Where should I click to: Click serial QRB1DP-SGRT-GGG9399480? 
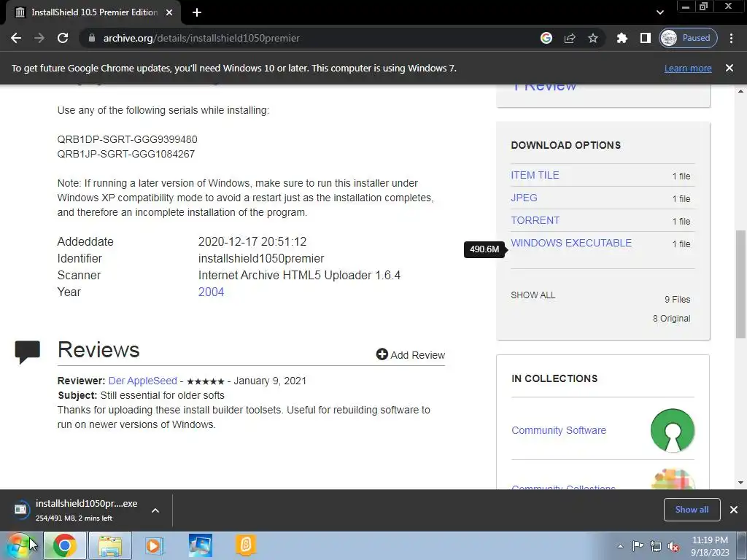coord(127,139)
